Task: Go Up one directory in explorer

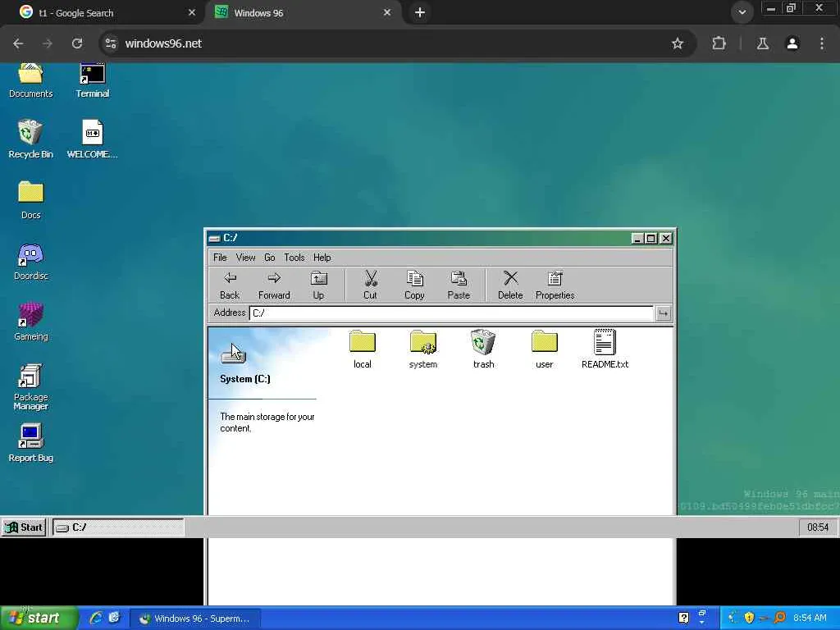Action: point(318,285)
